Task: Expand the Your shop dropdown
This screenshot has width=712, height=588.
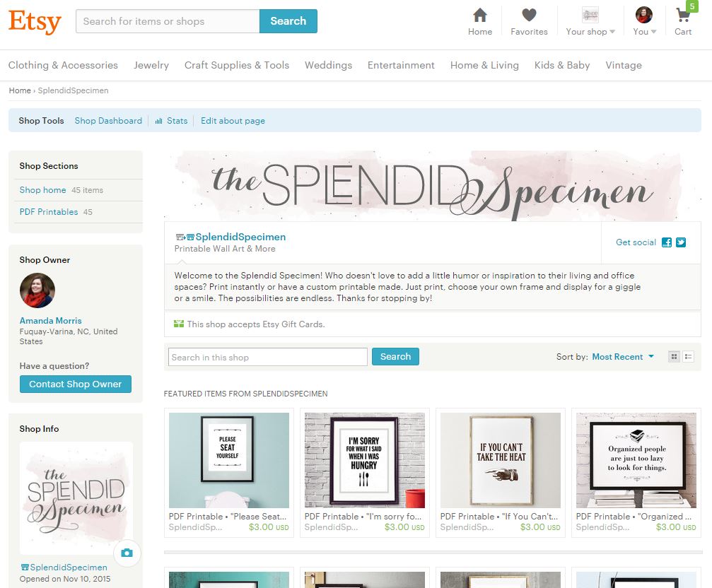Action: click(x=590, y=21)
